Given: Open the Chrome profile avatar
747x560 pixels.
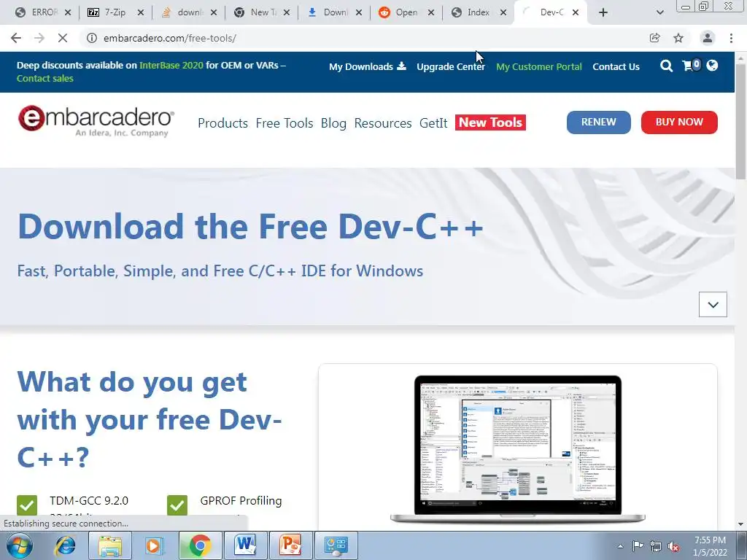Looking at the screenshot, I should click(x=708, y=38).
